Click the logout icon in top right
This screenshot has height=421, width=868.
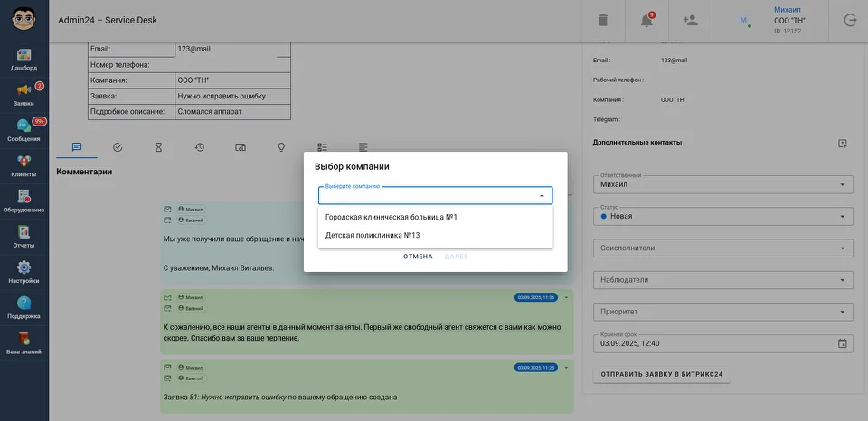coord(849,20)
